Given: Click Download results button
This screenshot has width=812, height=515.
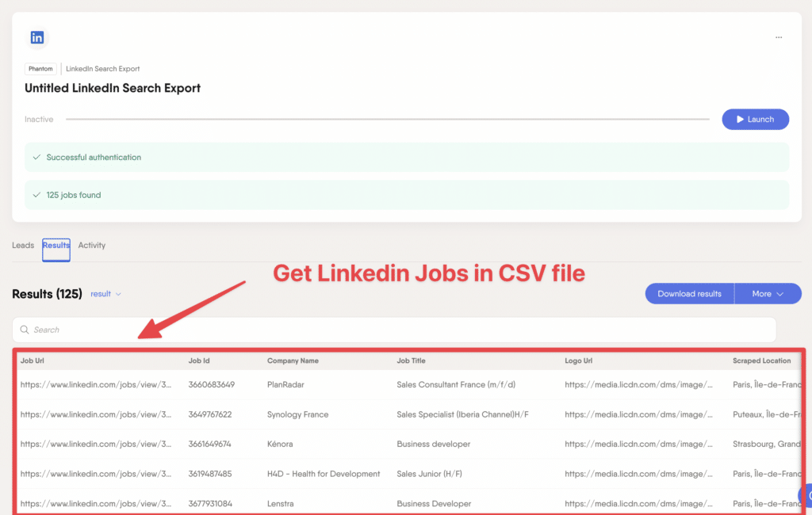Looking at the screenshot, I should click(x=689, y=293).
